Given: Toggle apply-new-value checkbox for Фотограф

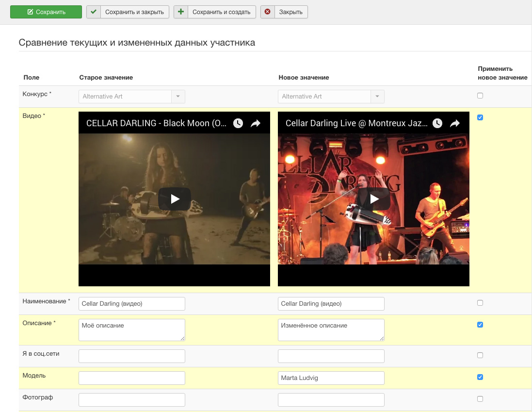Looking at the screenshot, I should [x=480, y=399].
